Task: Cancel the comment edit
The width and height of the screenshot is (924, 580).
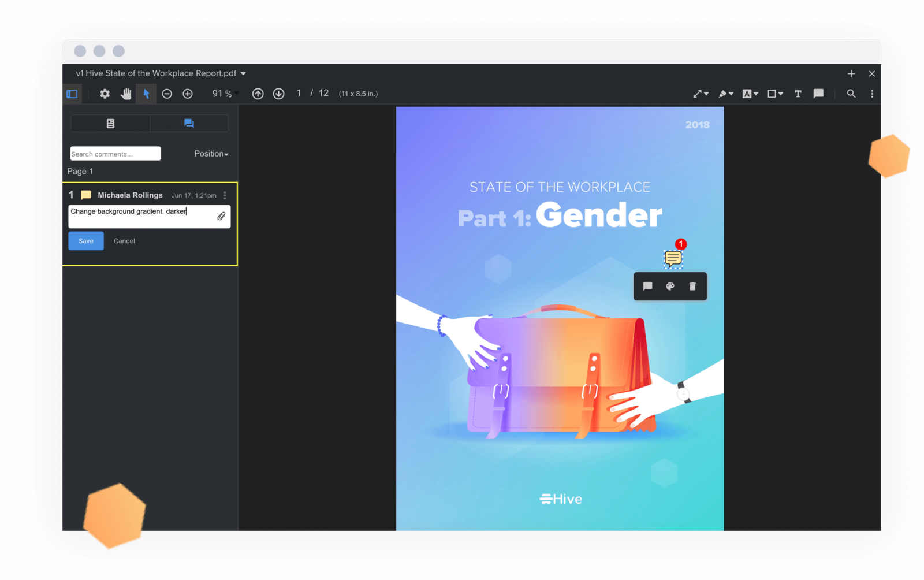Action: click(124, 241)
